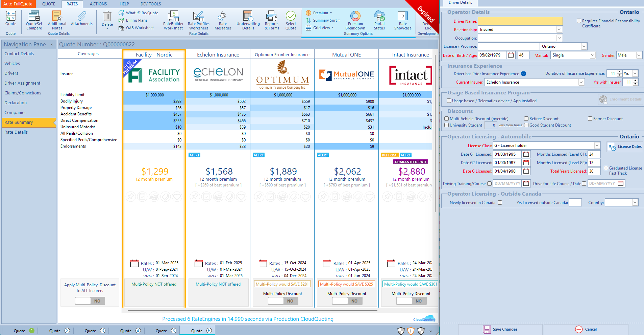Switch to the HELP ribbon tab
Viewport: 644px width, 335px height.
[124, 4]
